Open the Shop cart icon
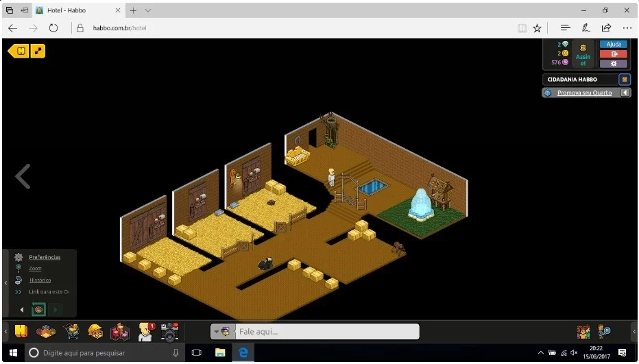Viewport: 639px width, 364px height. [71, 331]
